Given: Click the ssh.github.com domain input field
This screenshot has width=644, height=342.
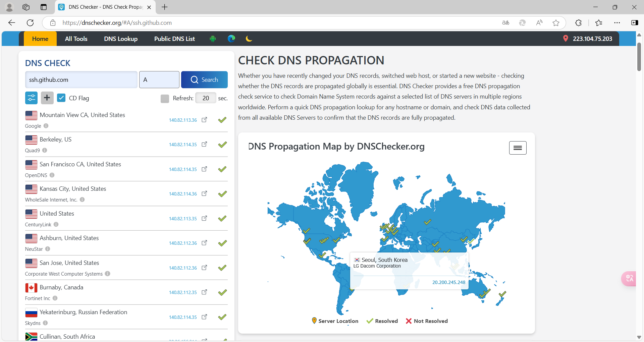Looking at the screenshot, I should point(81,79).
